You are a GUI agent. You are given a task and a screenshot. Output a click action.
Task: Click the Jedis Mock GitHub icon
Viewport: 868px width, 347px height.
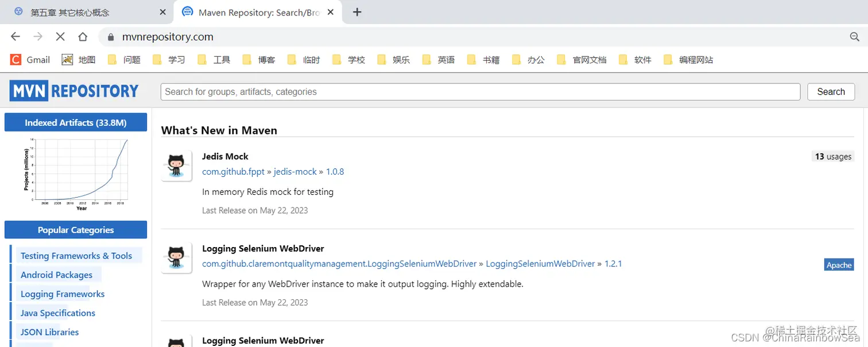176,166
